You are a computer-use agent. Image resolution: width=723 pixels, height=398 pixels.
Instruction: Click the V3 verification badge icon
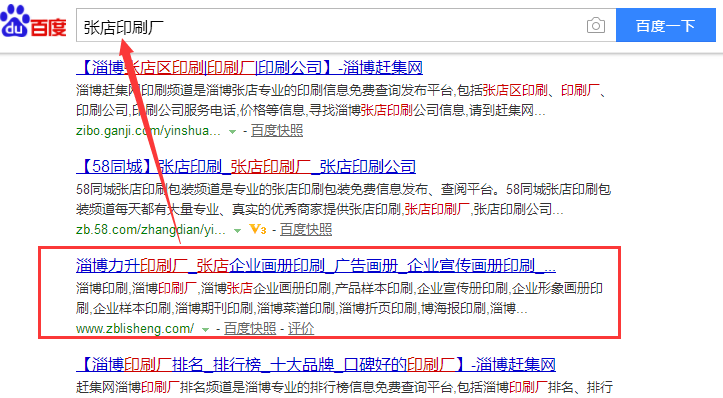pyautogui.click(x=257, y=229)
